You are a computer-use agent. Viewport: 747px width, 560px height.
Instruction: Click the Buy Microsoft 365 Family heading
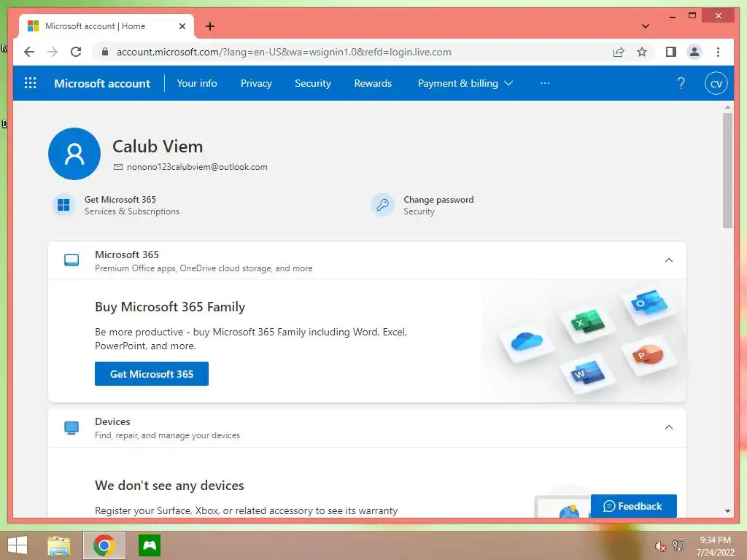tap(170, 307)
